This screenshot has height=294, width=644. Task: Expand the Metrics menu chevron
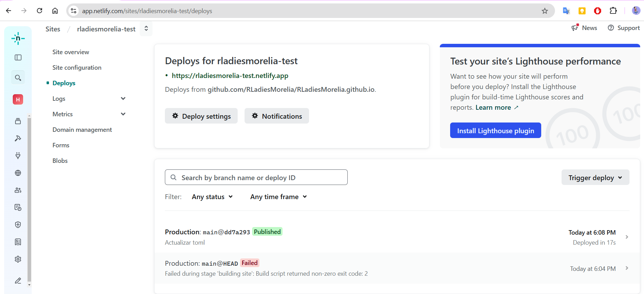123,114
